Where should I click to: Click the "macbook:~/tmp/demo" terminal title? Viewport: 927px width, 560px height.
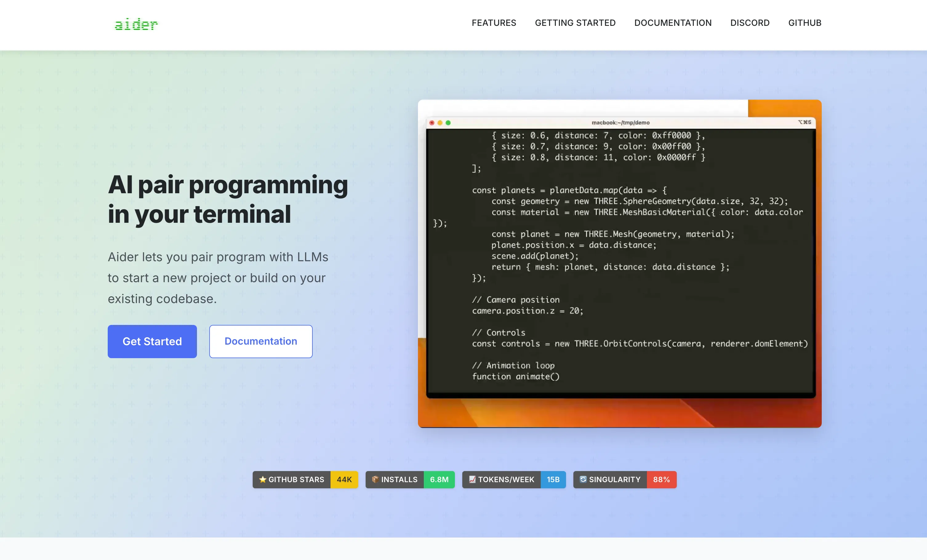pos(620,122)
